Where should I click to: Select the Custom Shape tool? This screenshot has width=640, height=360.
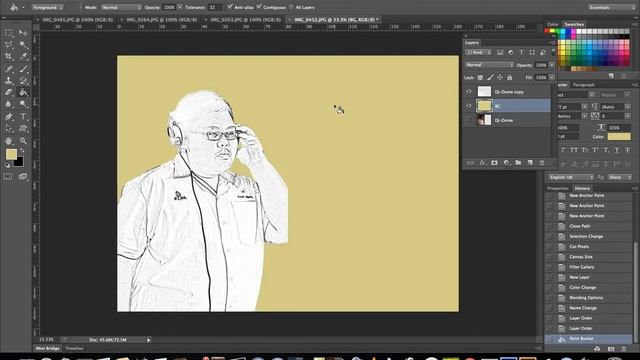(23, 128)
